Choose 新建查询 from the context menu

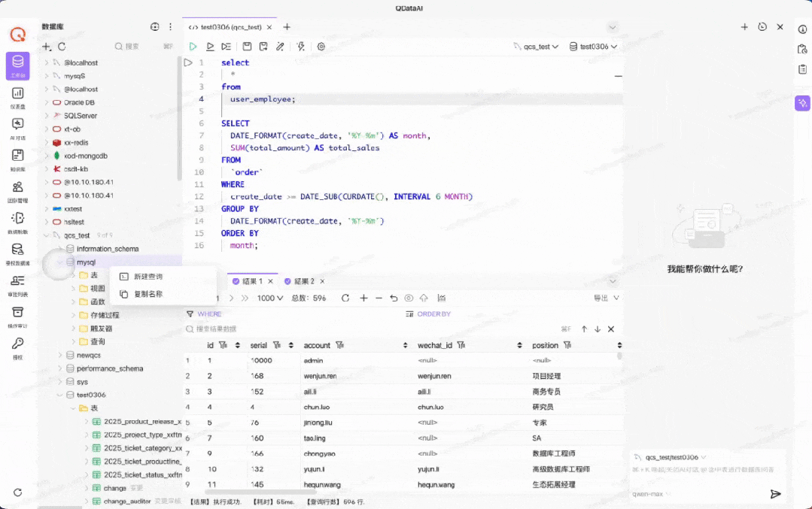tap(163, 277)
